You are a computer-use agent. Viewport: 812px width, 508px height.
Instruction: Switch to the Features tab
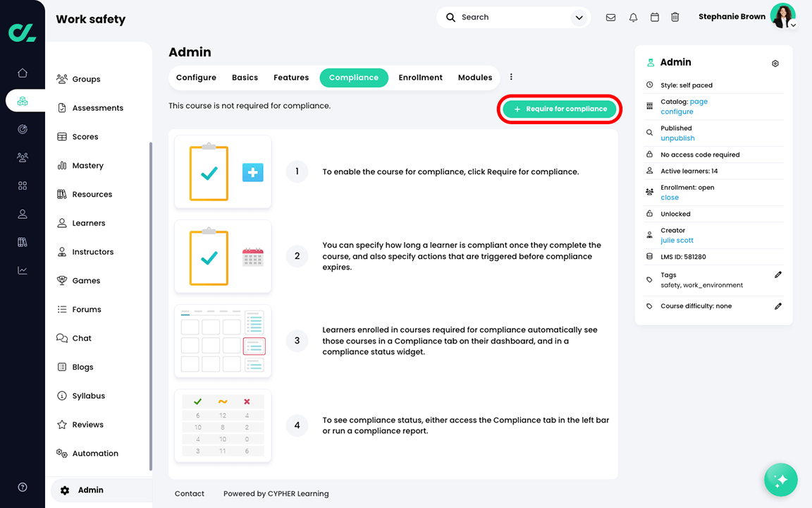point(290,78)
